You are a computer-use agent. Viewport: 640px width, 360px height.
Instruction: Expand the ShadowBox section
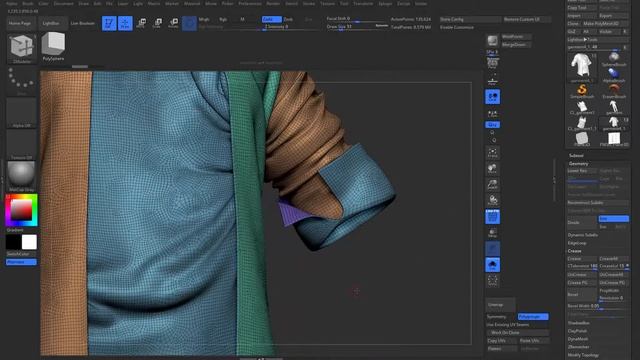pos(578,323)
